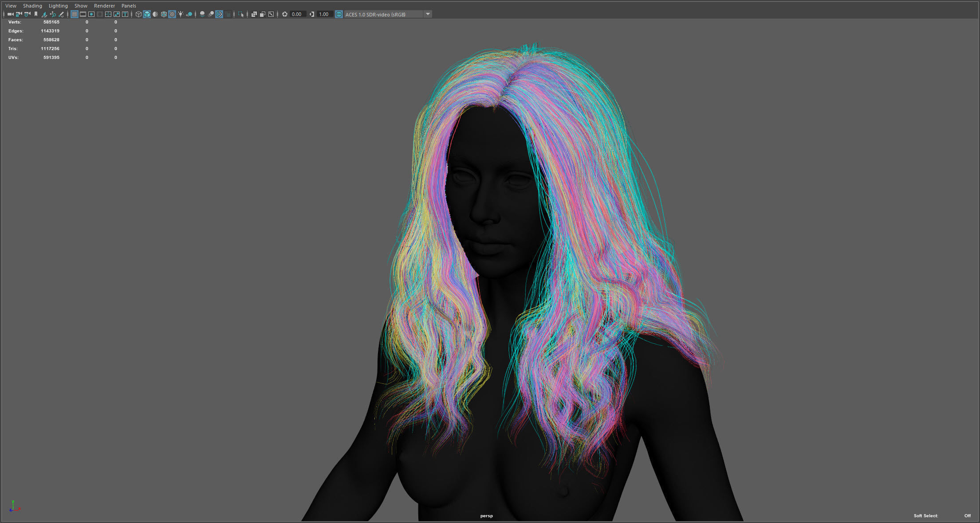This screenshot has width=980, height=523.
Task: Click the Faces value 558628
Action: pyautogui.click(x=51, y=40)
